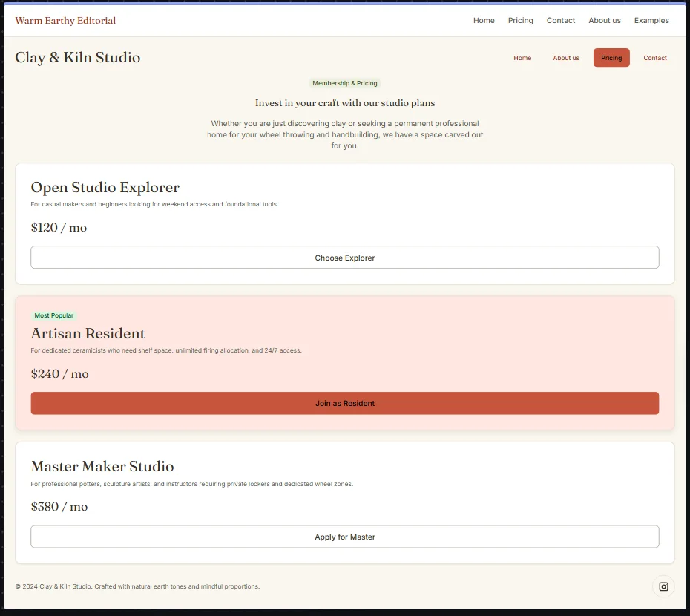
Task: Click the $120 / mo price
Action: pyautogui.click(x=59, y=227)
